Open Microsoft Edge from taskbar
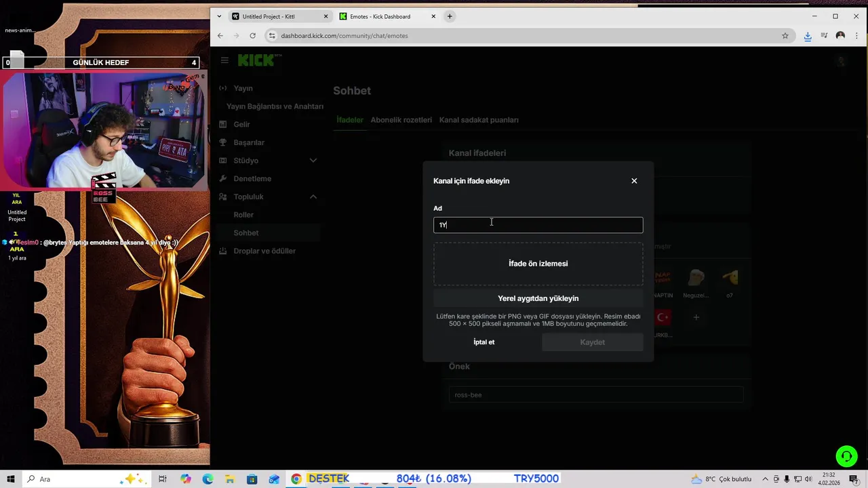The width and height of the screenshot is (868, 488). (208, 479)
